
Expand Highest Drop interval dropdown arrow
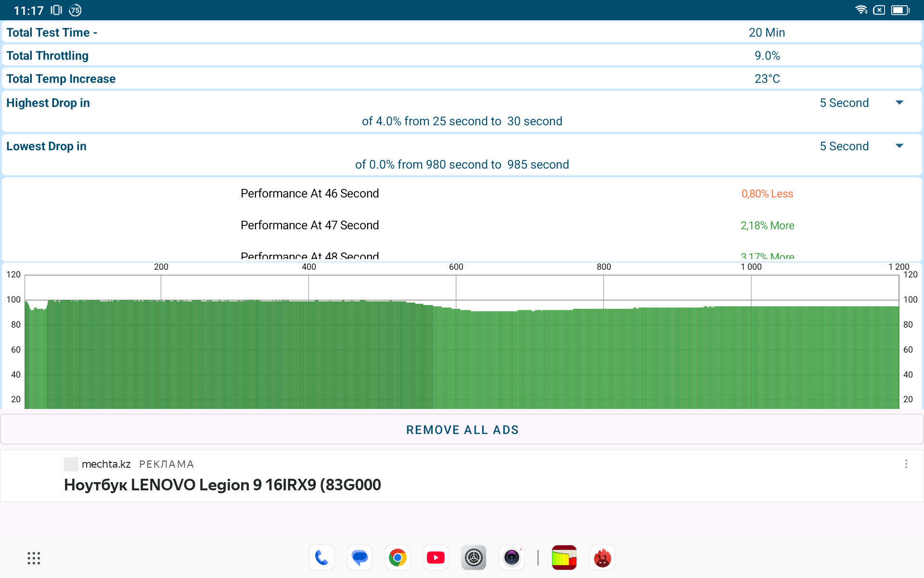coord(899,103)
